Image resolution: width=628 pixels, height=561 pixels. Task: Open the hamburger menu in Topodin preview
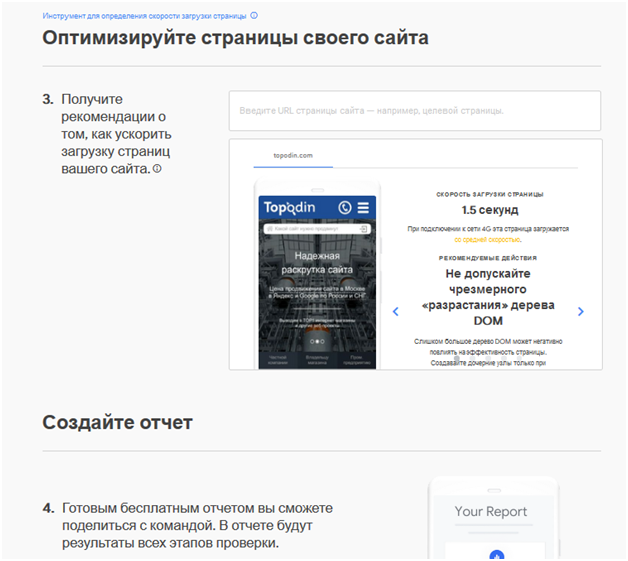(x=363, y=207)
